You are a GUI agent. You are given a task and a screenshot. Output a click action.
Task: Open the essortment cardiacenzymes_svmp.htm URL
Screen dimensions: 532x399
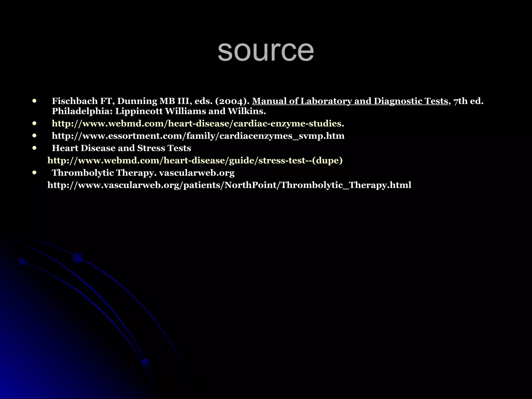point(198,136)
